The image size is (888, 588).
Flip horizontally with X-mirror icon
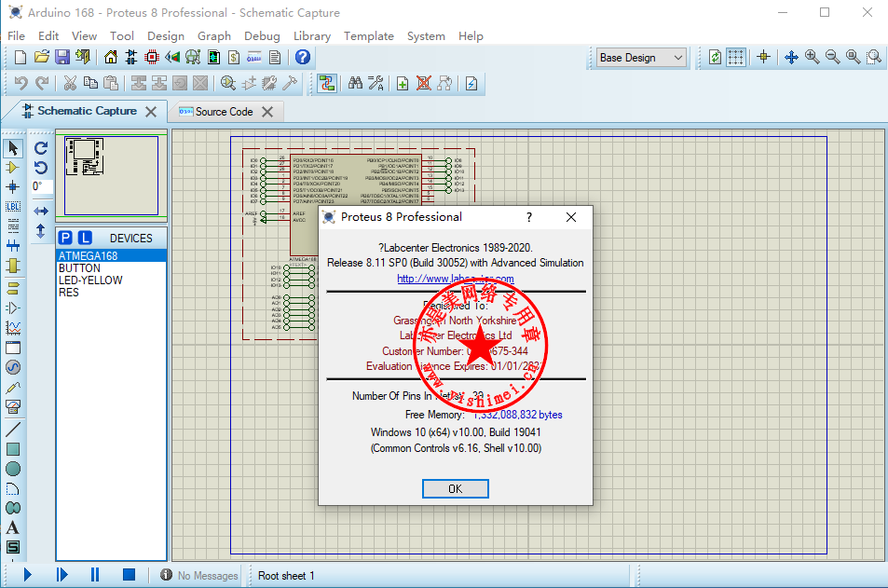[x=41, y=212]
